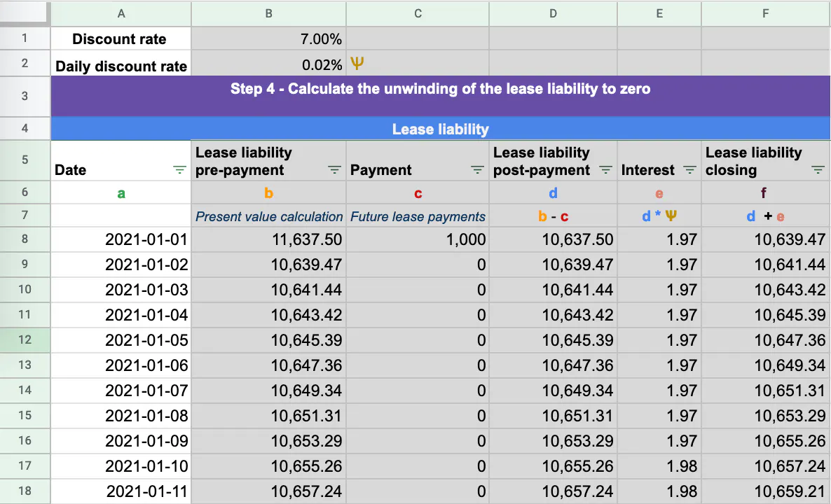Select column B header
831x504 pixels.
pyautogui.click(x=268, y=14)
